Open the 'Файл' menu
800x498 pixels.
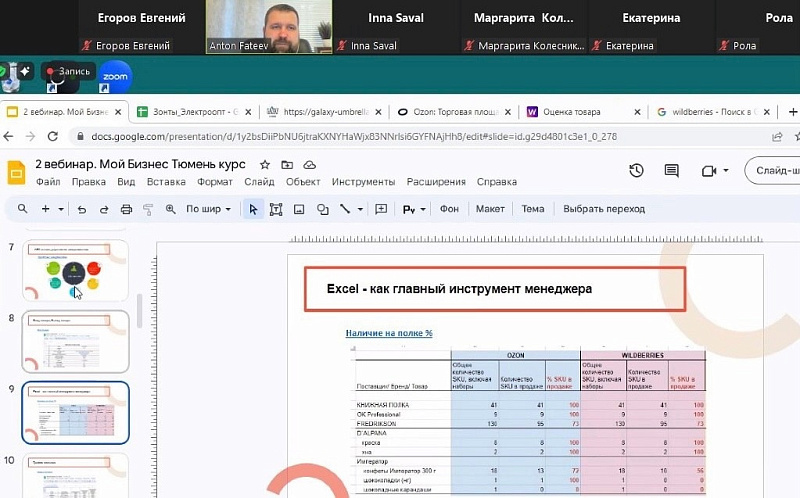coord(48,182)
